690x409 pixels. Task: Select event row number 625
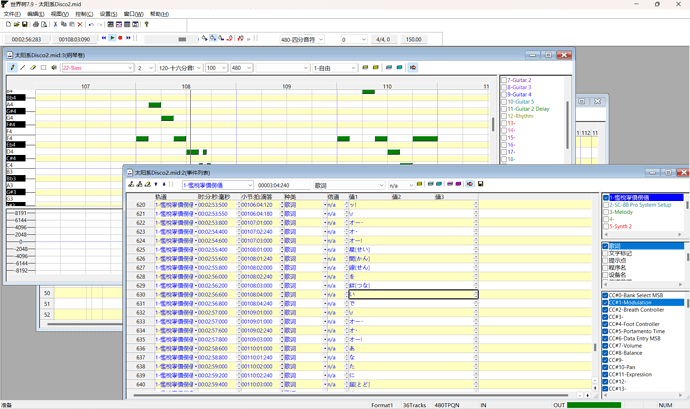click(x=140, y=250)
